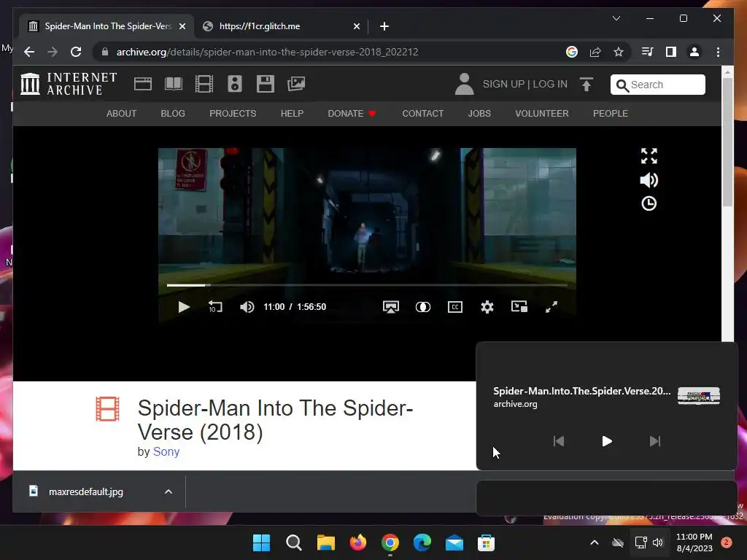Show hidden system tray icons

point(594,542)
